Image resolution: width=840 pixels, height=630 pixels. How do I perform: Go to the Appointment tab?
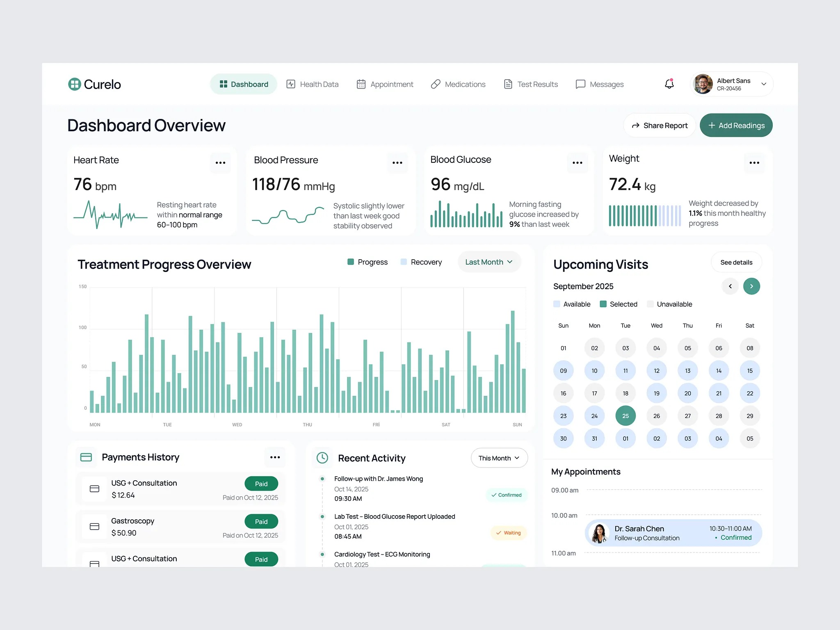(x=385, y=84)
